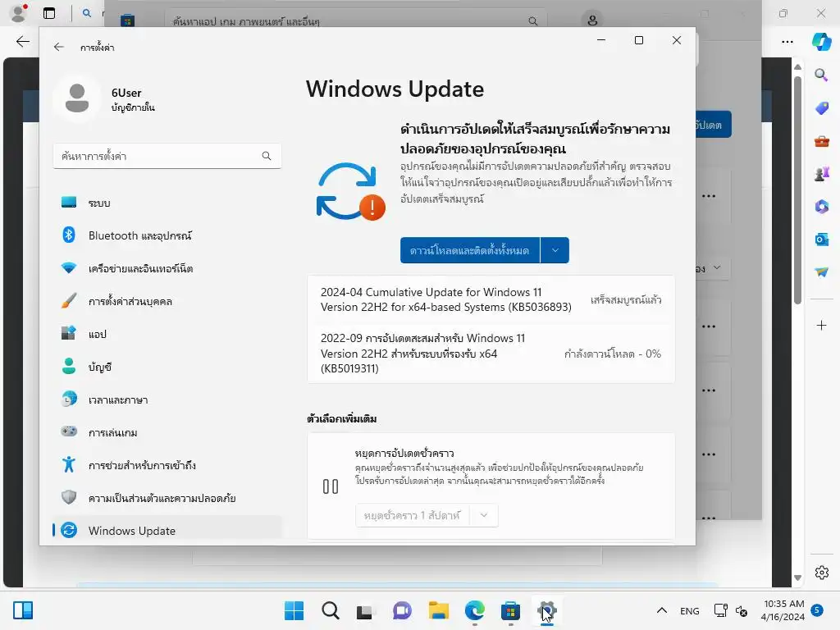Open Edge three-dots settings menu
This screenshot has width=840, height=630.
[x=787, y=41]
